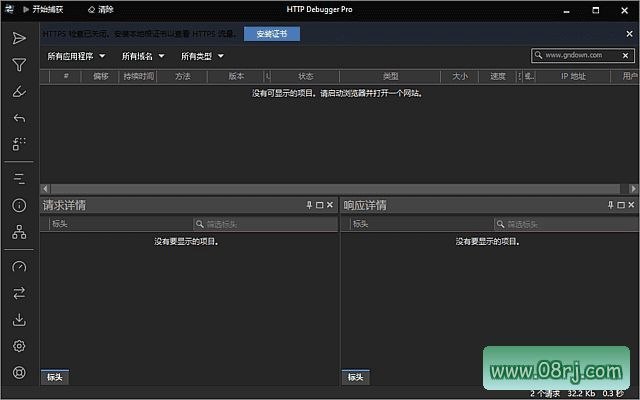Click header filter field in 响应详情 panel

pos(567,224)
